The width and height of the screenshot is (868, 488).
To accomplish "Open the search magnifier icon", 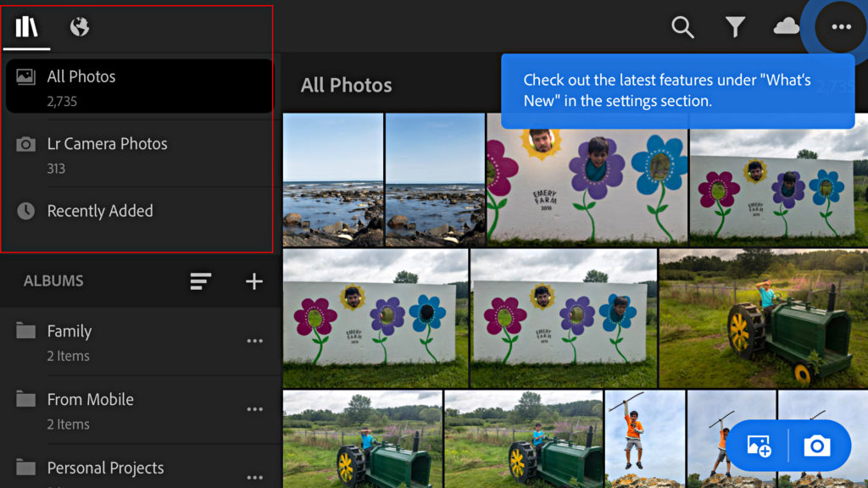I will click(682, 27).
